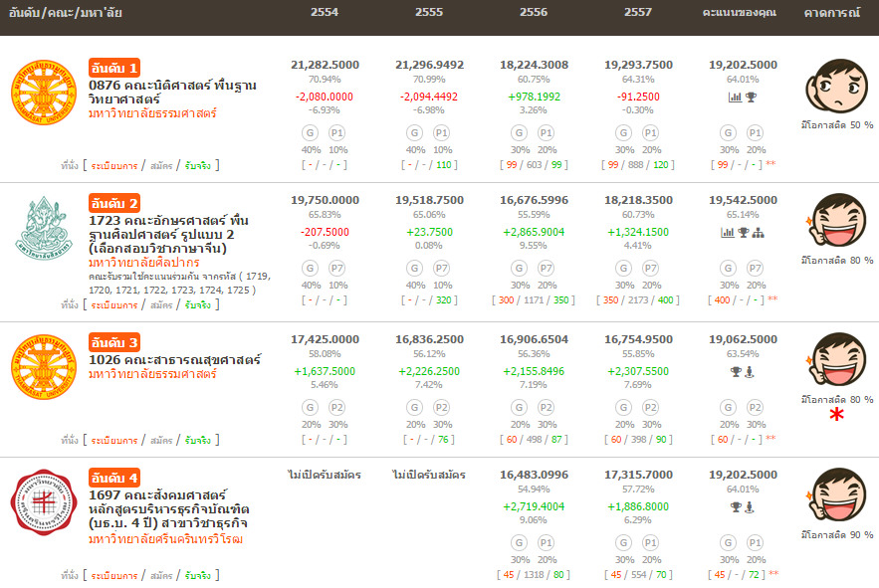Click the trophy icon under 19,202.5000 in rank 1
Viewport: 879px width, 588px height.
(x=751, y=97)
